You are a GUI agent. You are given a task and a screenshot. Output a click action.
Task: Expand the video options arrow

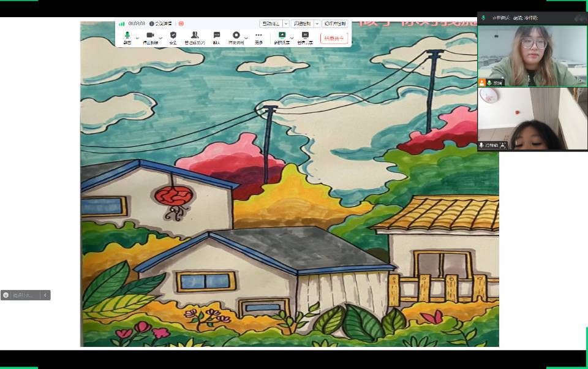(x=160, y=37)
